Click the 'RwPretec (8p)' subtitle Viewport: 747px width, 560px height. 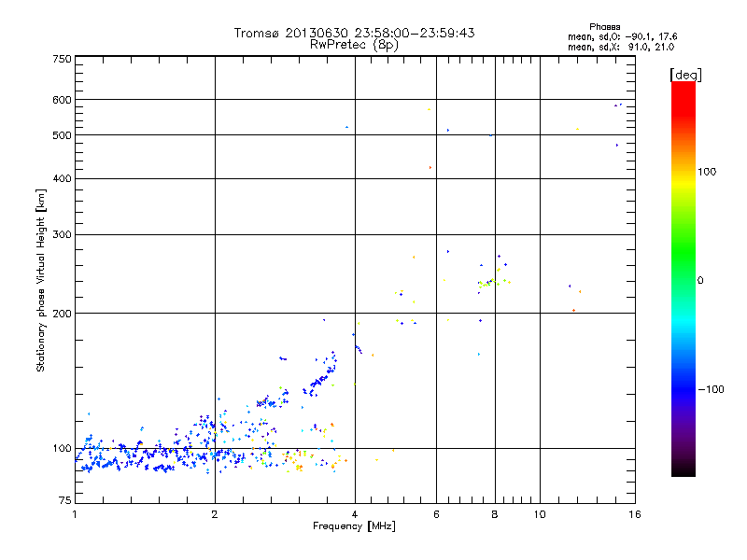(x=354, y=45)
